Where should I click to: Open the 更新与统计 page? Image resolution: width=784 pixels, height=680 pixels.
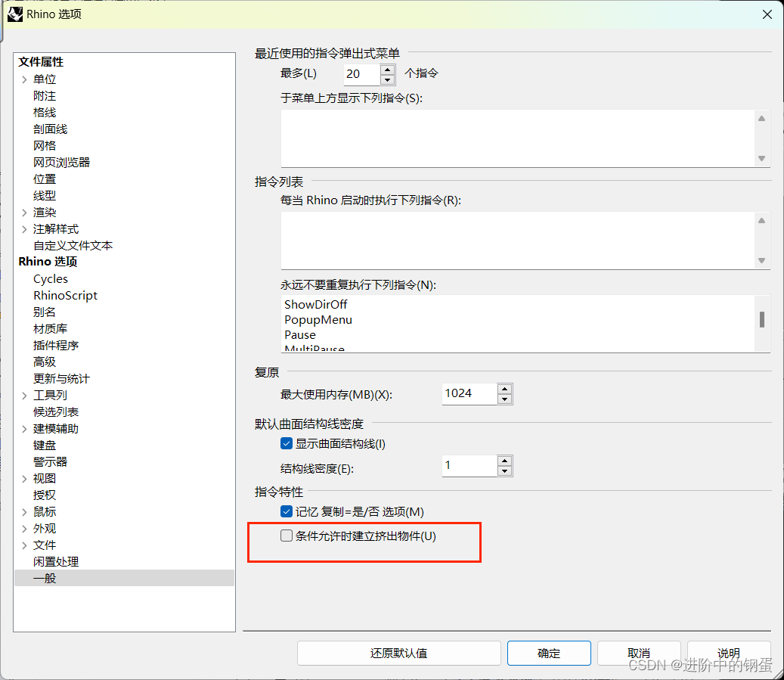point(61,379)
